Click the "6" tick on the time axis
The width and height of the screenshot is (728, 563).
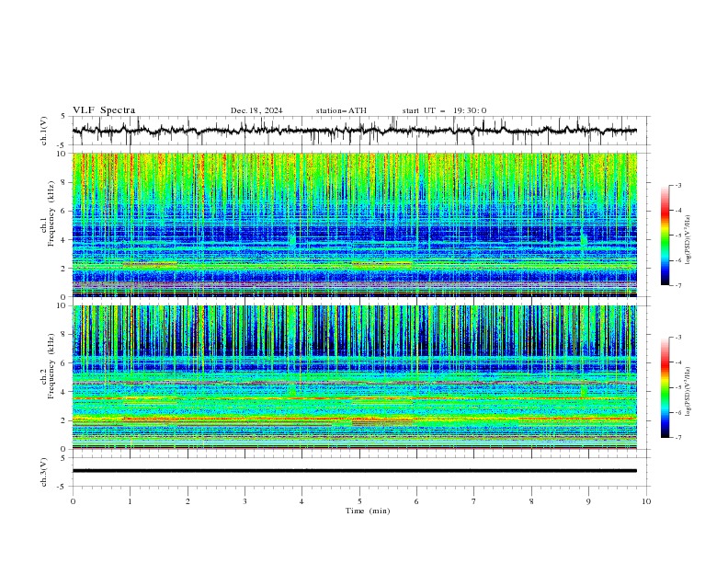[416, 501]
